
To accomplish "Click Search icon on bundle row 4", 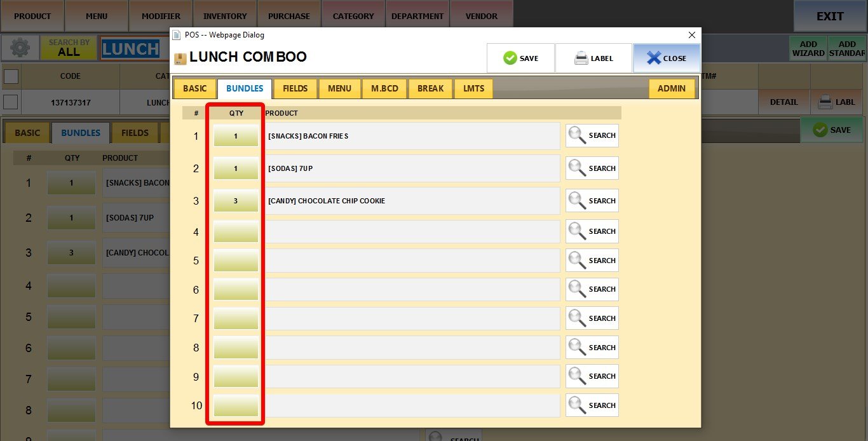I will [592, 231].
